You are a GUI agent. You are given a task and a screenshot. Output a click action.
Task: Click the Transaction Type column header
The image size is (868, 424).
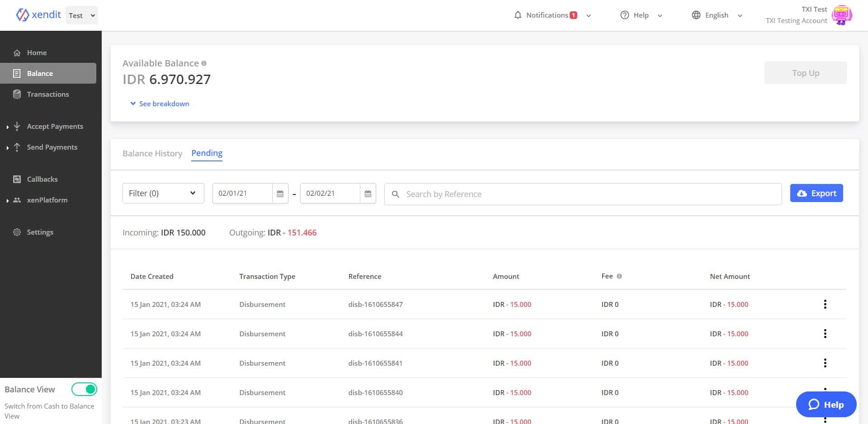(267, 276)
